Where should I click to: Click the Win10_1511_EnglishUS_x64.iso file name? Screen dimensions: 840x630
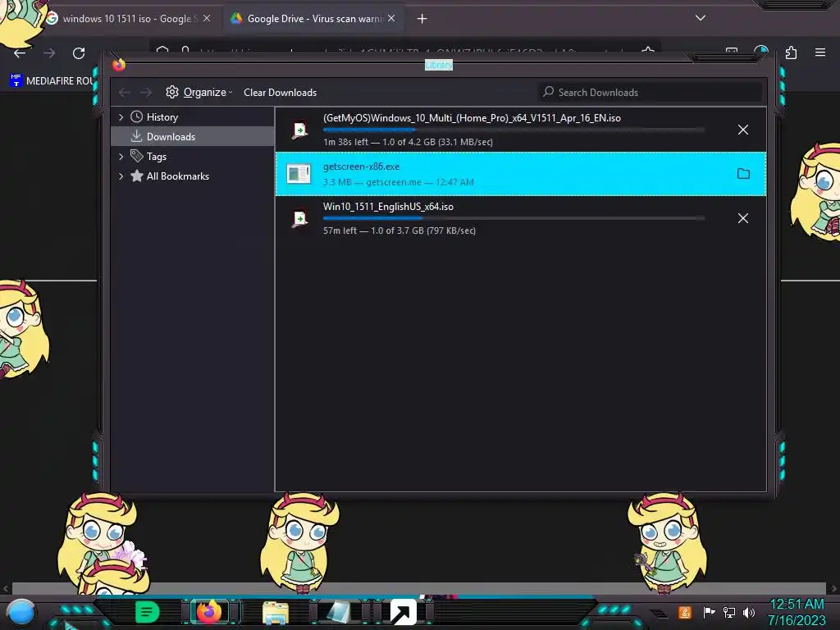coord(388,207)
